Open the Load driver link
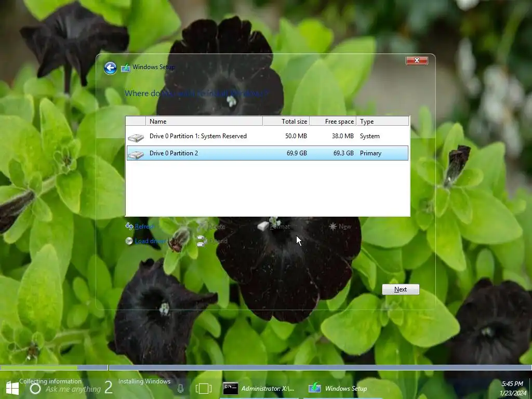The height and width of the screenshot is (399, 532). pyautogui.click(x=150, y=241)
